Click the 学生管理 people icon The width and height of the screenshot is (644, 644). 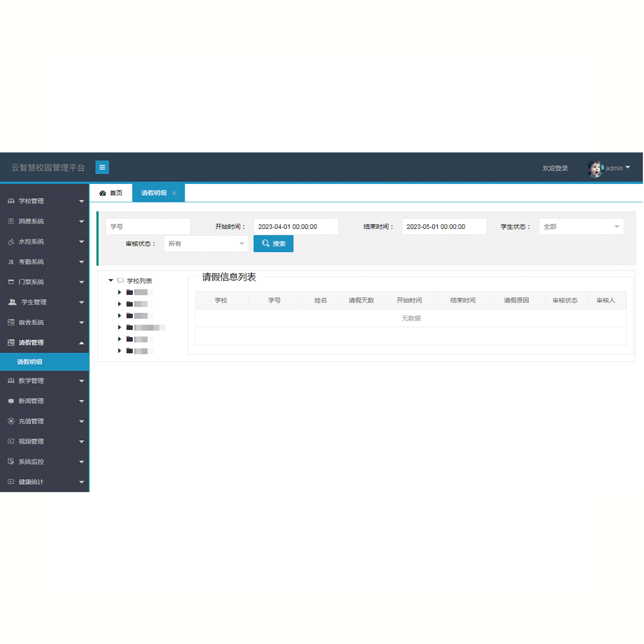(12, 302)
